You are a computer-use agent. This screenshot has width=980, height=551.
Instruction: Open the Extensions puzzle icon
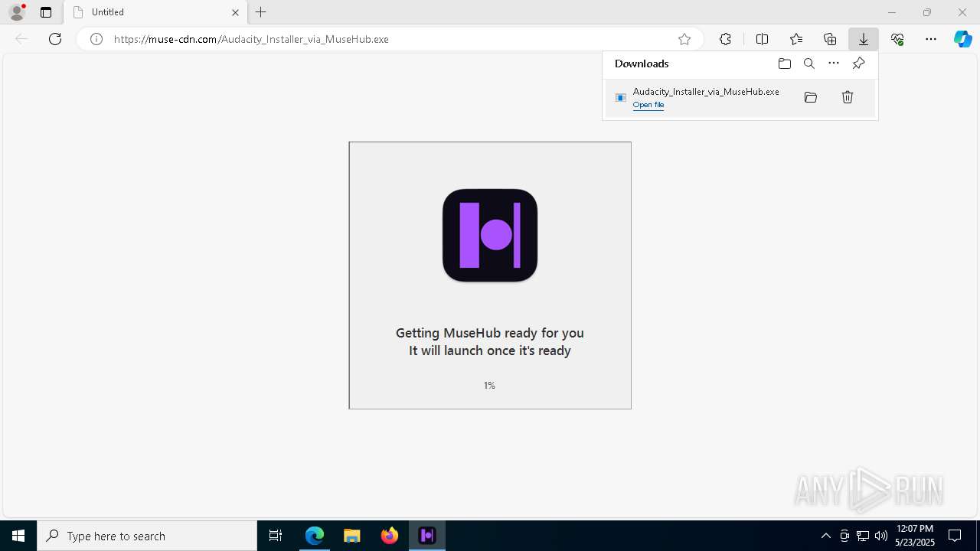tap(725, 39)
